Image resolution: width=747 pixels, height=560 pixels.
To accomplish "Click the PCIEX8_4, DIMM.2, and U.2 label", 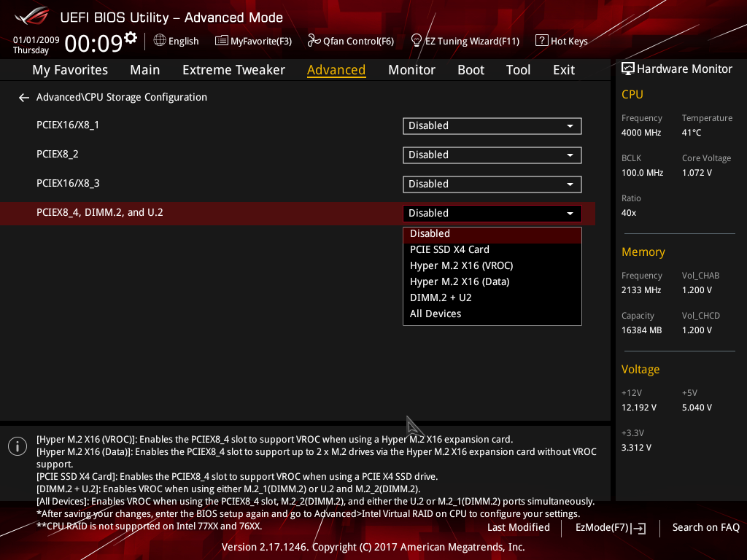I will click(x=99, y=212).
